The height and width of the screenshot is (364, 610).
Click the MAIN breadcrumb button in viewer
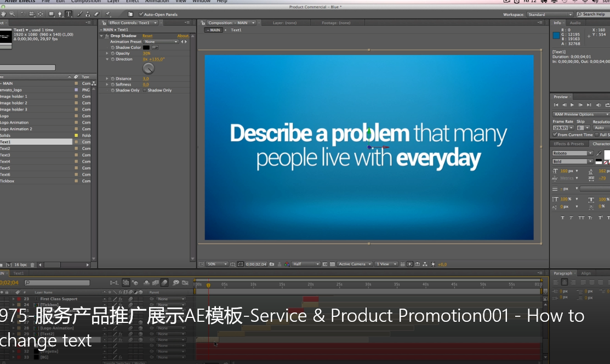coord(214,30)
